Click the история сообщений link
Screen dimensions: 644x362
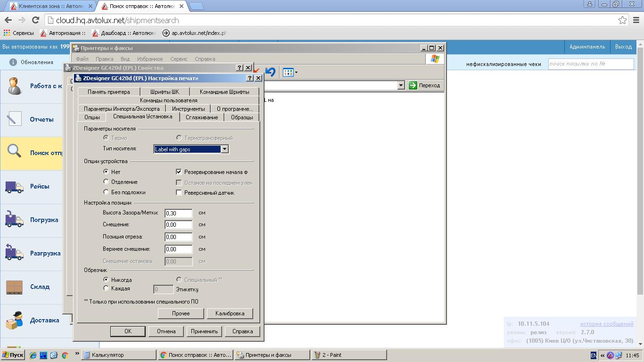607,324
